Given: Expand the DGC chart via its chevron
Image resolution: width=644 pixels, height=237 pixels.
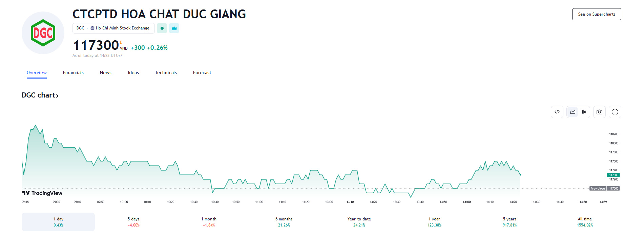Looking at the screenshot, I should coord(57,95).
